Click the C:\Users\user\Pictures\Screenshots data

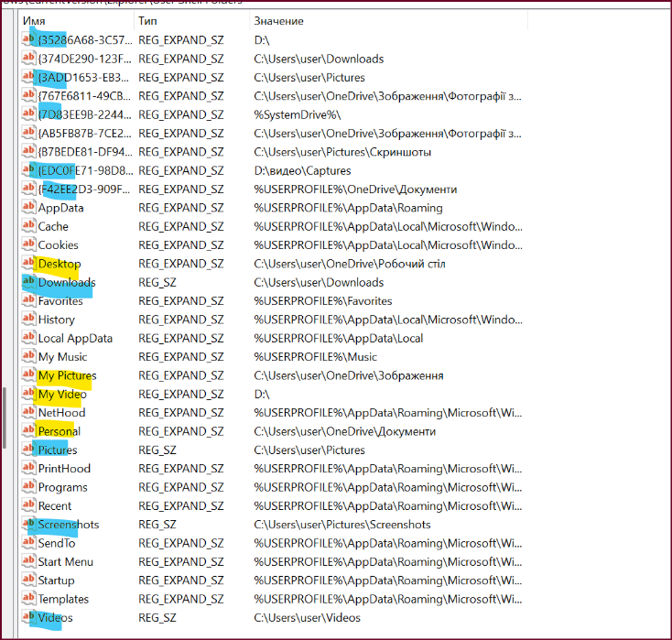click(x=342, y=525)
